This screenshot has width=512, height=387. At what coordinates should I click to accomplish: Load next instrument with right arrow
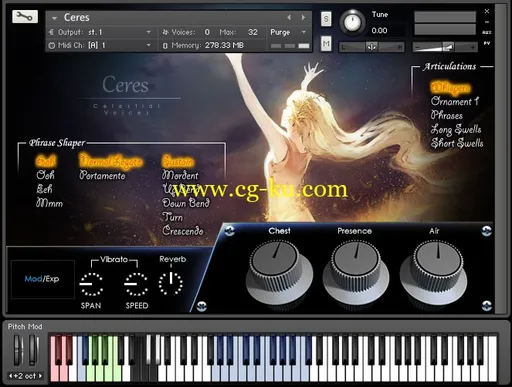pos(303,17)
